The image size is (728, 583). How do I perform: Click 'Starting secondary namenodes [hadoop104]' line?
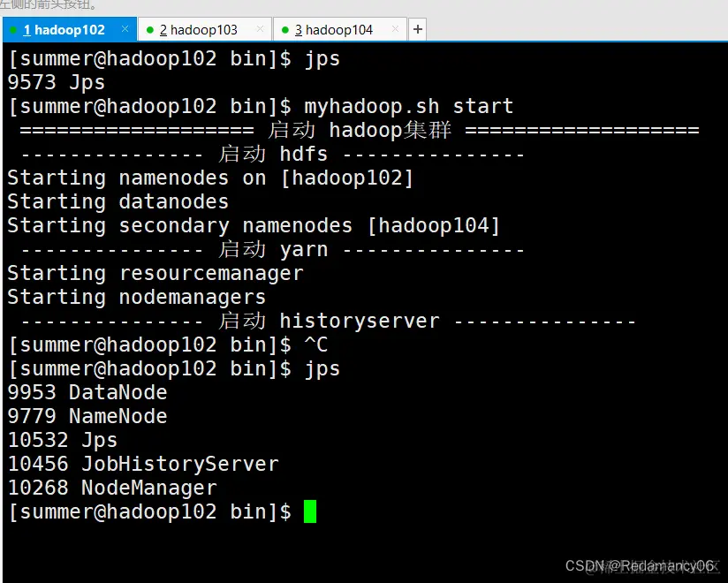(x=254, y=225)
